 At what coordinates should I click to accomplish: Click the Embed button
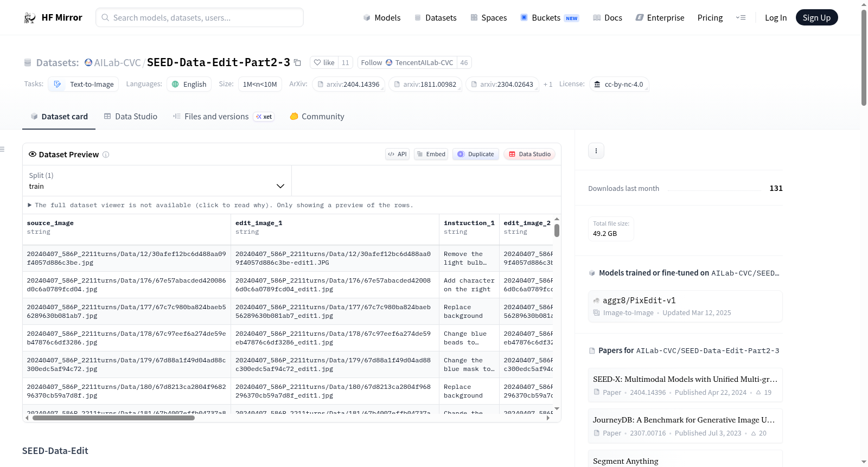[431, 154]
